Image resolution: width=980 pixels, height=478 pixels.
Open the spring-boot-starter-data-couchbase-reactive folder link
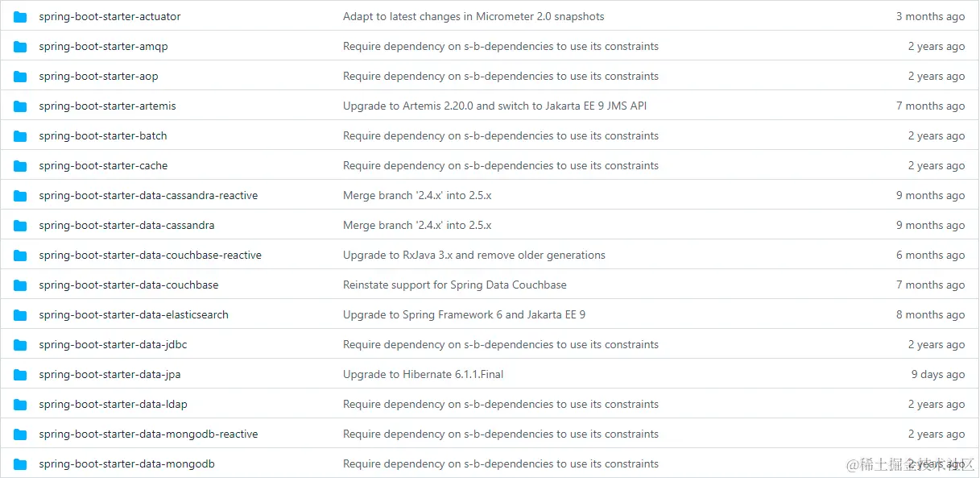(x=150, y=256)
